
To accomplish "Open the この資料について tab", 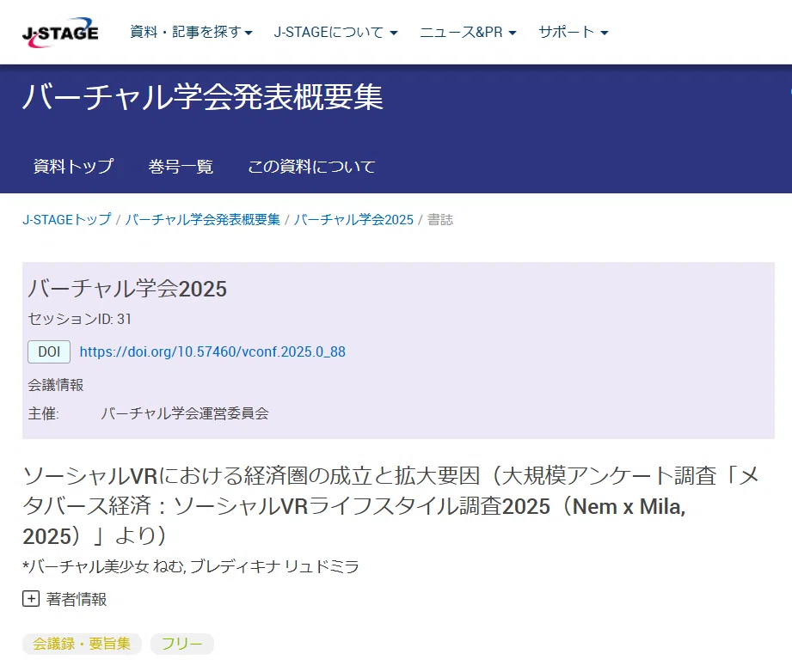I will click(311, 166).
